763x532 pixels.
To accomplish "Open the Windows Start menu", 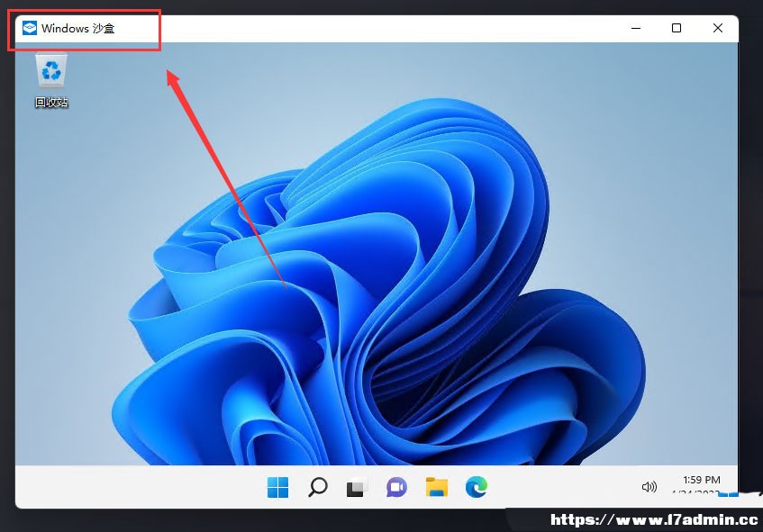I will pos(277,487).
